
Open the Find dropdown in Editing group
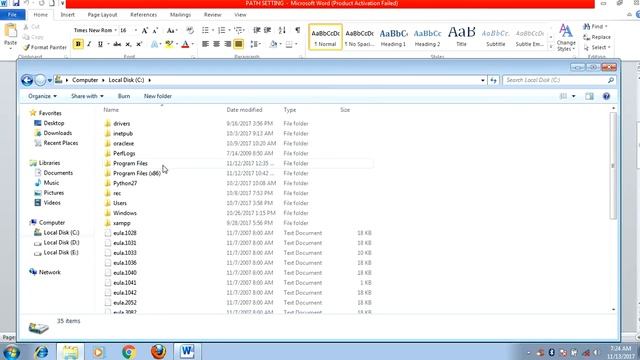pos(606,27)
